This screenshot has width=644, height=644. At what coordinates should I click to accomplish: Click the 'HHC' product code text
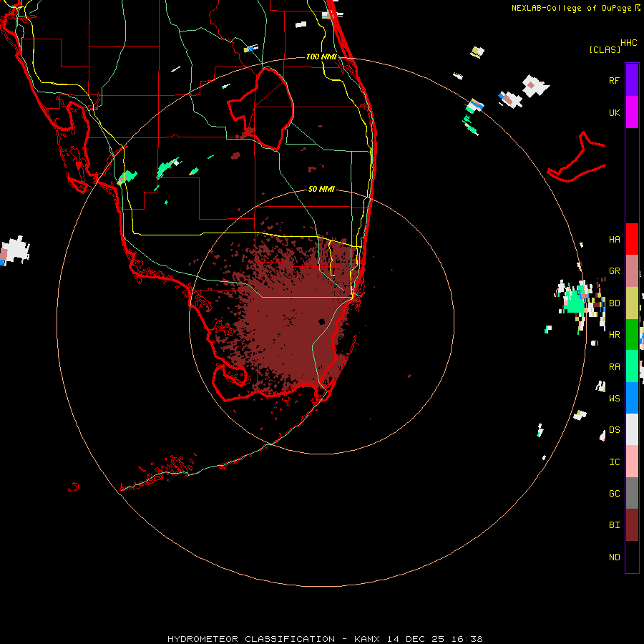pyautogui.click(x=628, y=43)
